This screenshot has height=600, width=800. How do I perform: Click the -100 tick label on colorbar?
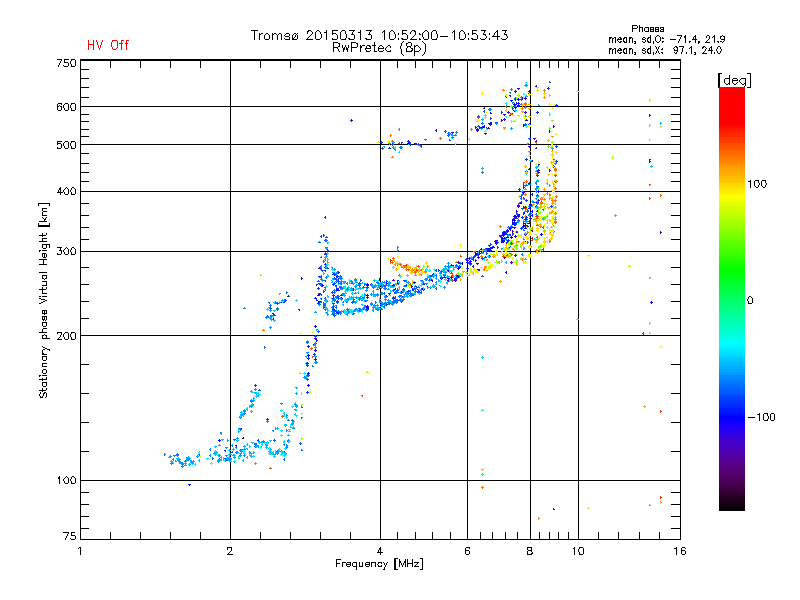pos(762,416)
